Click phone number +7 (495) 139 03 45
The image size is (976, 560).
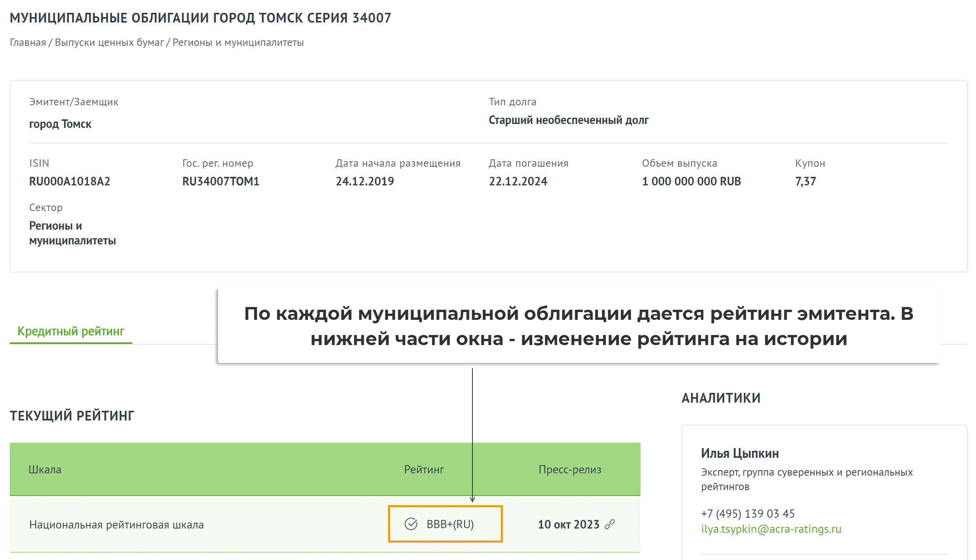(x=747, y=513)
